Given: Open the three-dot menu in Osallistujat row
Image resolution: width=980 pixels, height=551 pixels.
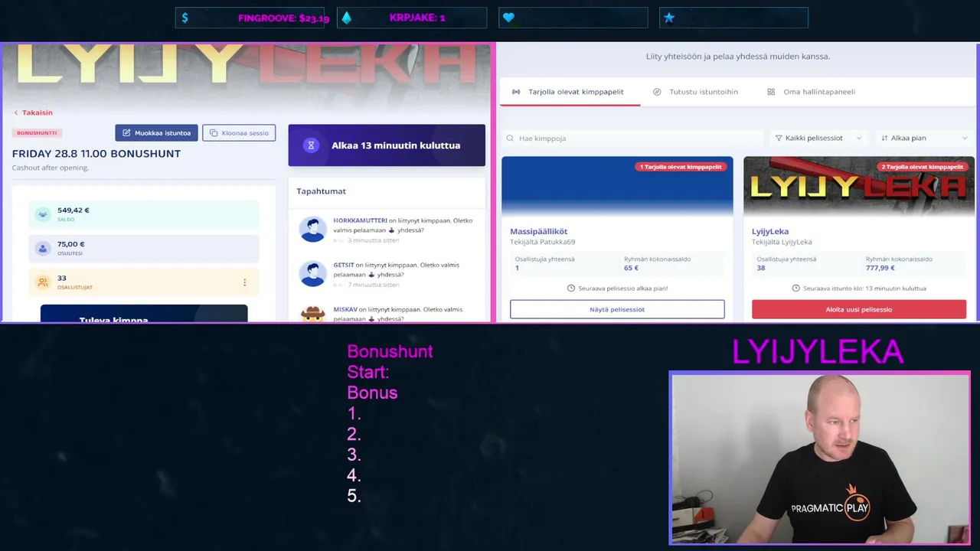Looking at the screenshot, I should (245, 282).
